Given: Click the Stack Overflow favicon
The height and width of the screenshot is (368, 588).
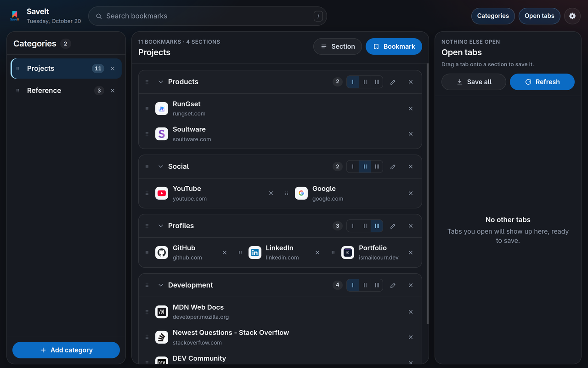Looking at the screenshot, I should [x=162, y=337].
